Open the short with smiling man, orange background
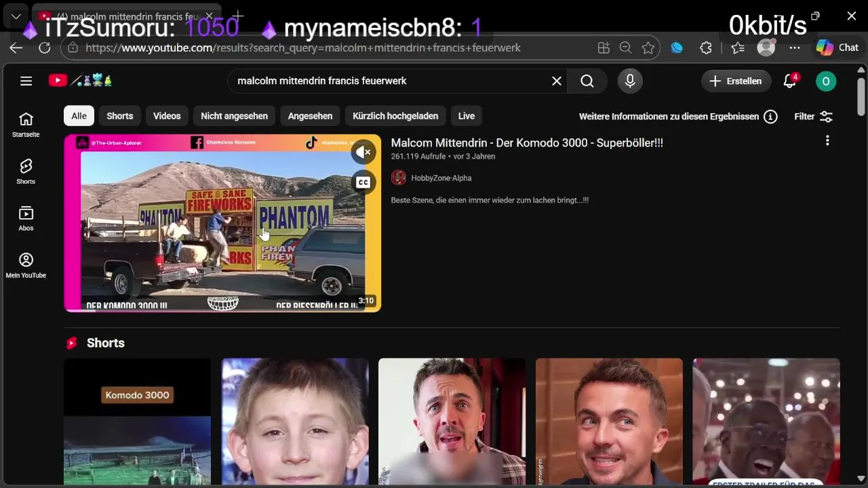Screen dimensions: 868x488 [x=609, y=422]
